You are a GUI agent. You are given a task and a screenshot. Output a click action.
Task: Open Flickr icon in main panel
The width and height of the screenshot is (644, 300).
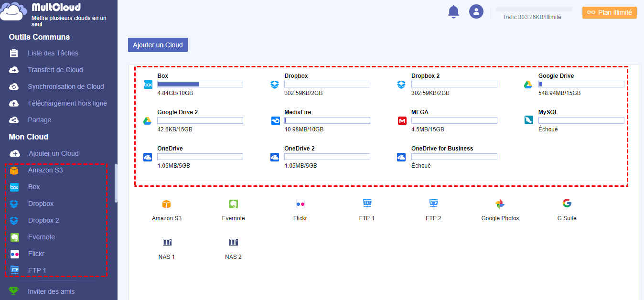coord(300,204)
